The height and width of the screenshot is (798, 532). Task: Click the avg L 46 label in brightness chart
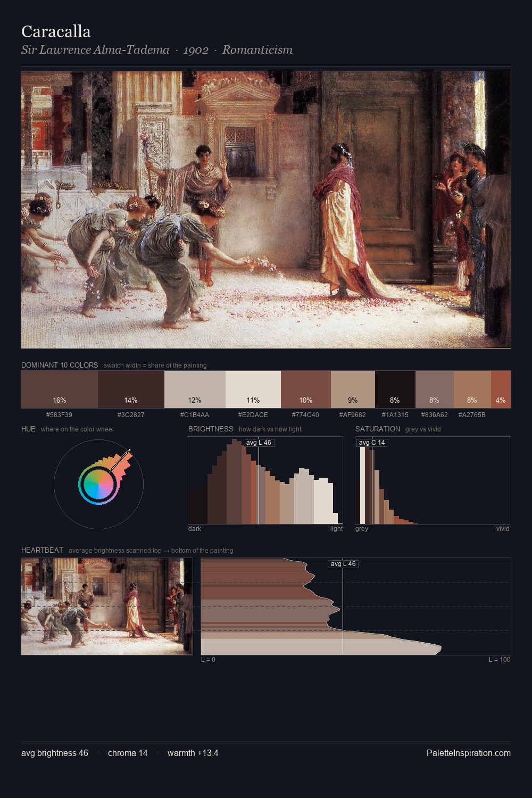point(259,443)
